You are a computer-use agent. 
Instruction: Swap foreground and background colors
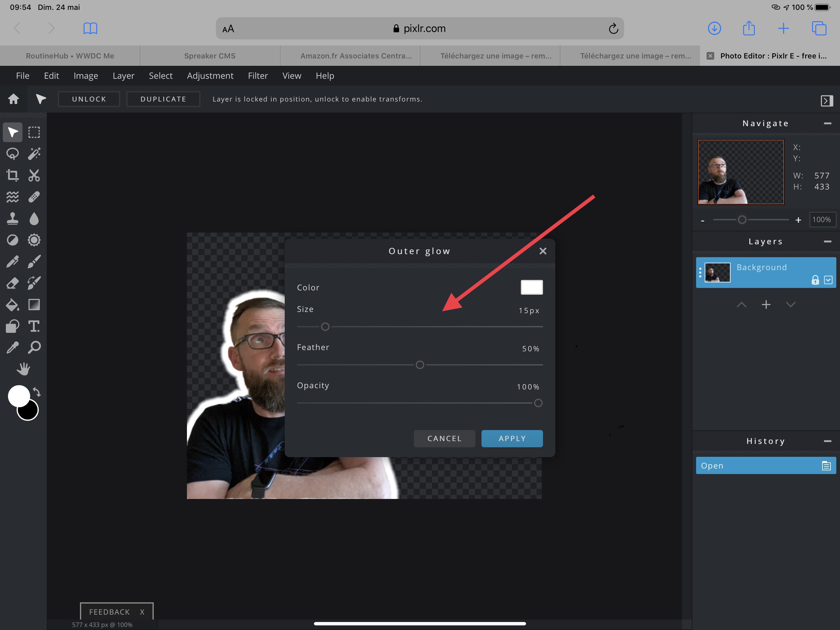[x=37, y=392]
